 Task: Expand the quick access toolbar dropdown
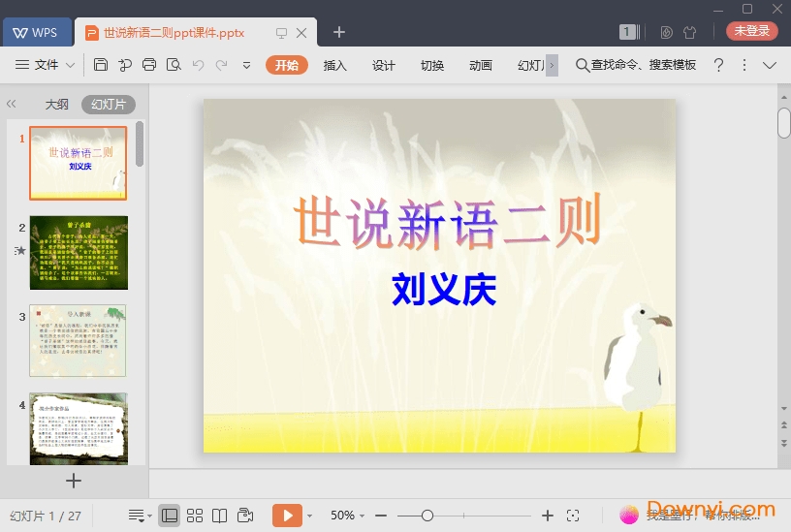pyautogui.click(x=246, y=65)
